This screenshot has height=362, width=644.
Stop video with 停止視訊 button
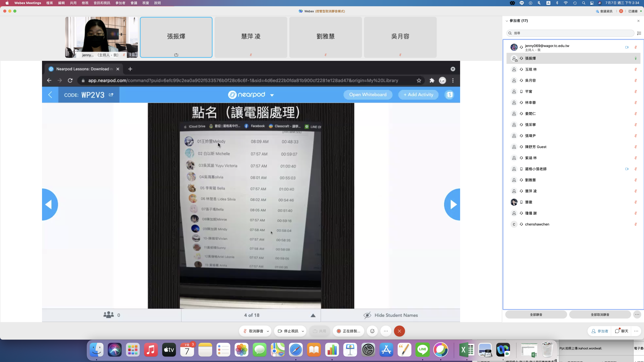pos(288,331)
